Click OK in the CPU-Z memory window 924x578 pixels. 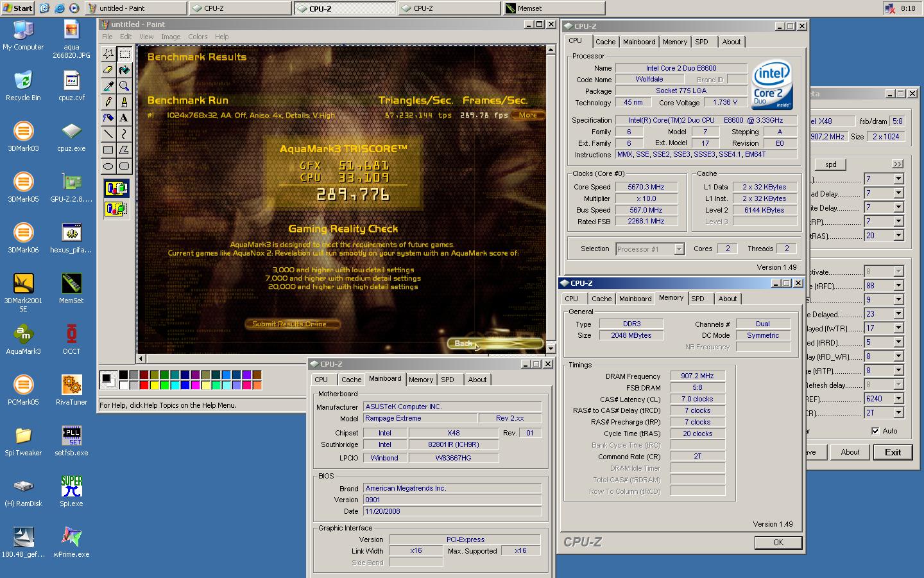coord(778,543)
